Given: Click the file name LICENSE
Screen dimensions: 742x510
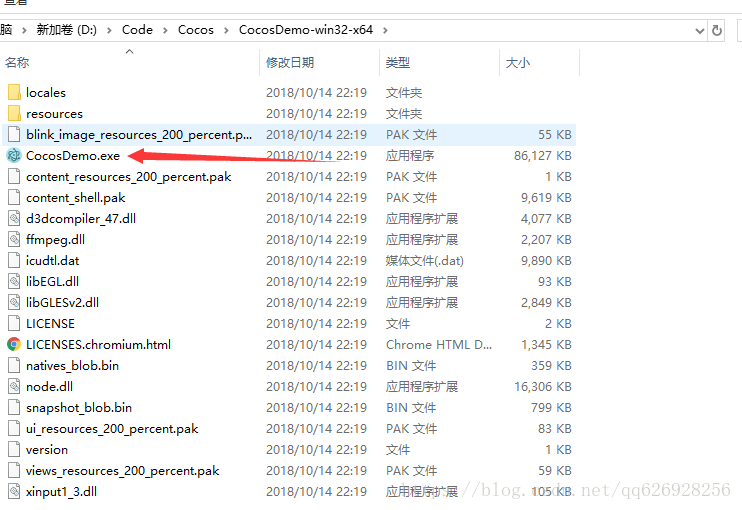Looking at the screenshot, I should 50,324.
